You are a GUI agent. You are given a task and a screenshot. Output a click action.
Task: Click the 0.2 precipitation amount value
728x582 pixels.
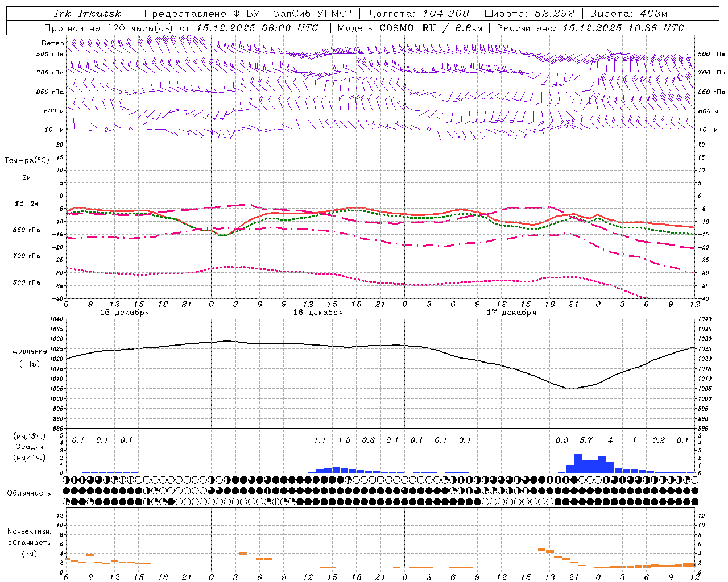(659, 440)
